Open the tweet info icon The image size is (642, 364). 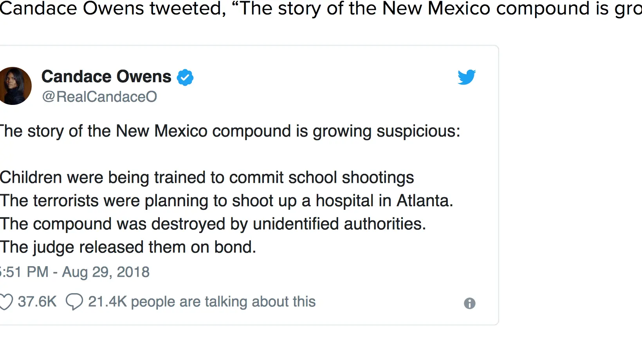point(469,303)
